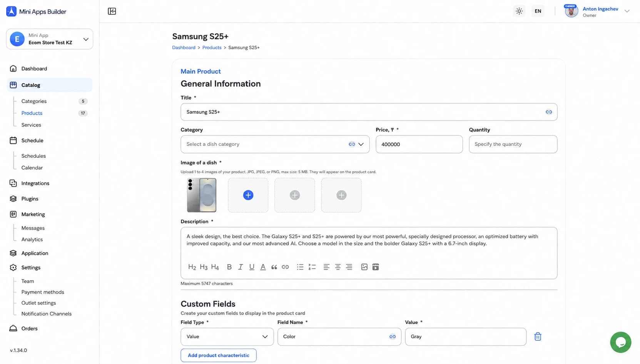Viewport: 640px width, 364px height.
Task: Align description text right
Action: (x=349, y=267)
